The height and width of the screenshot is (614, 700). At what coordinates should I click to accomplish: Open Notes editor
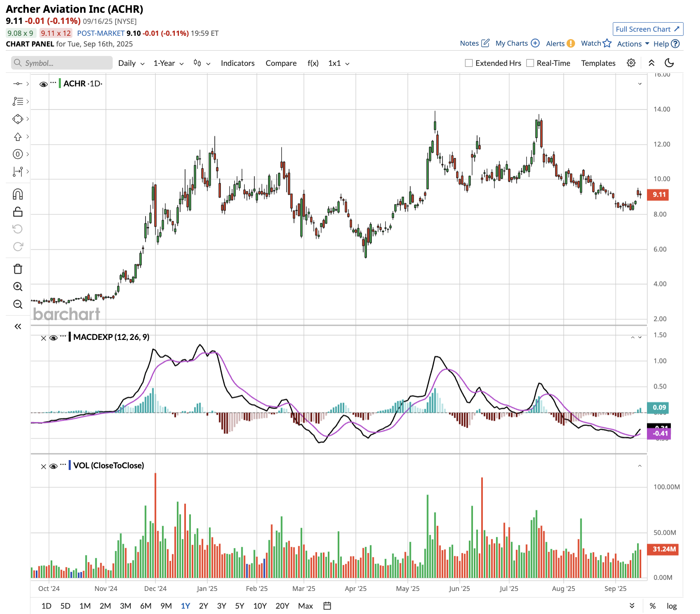pyautogui.click(x=475, y=43)
